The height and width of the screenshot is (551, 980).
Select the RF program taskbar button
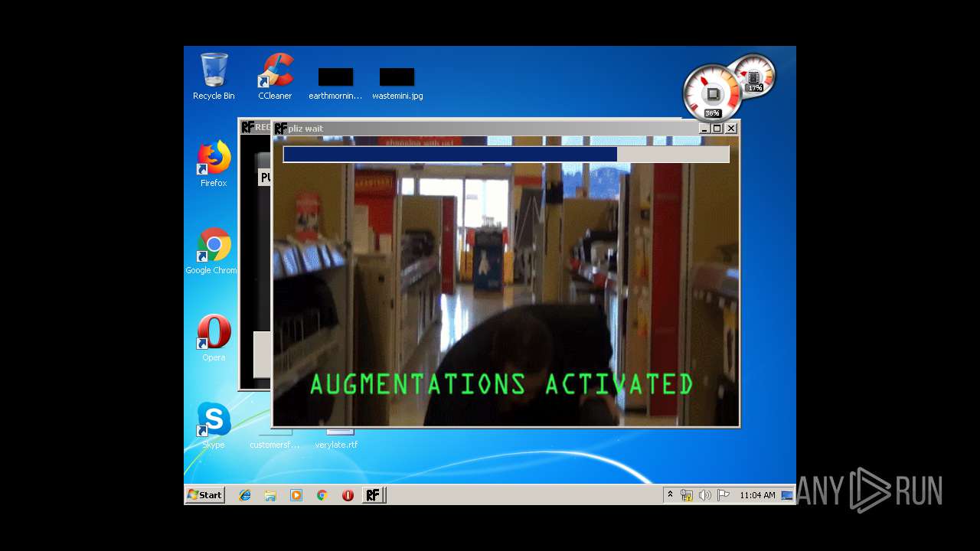373,495
